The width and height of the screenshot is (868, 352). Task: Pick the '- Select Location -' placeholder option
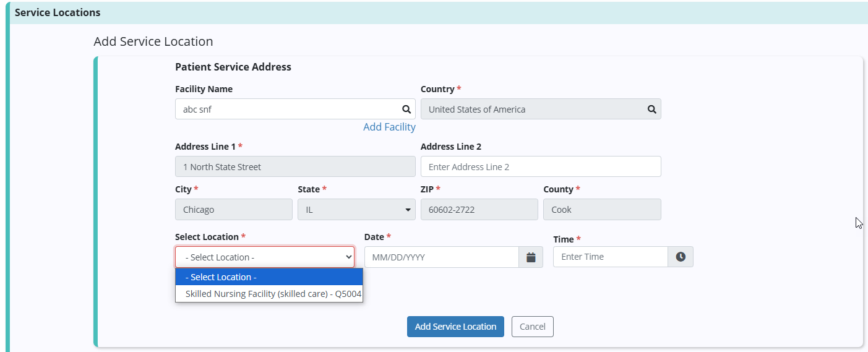click(269, 277)
